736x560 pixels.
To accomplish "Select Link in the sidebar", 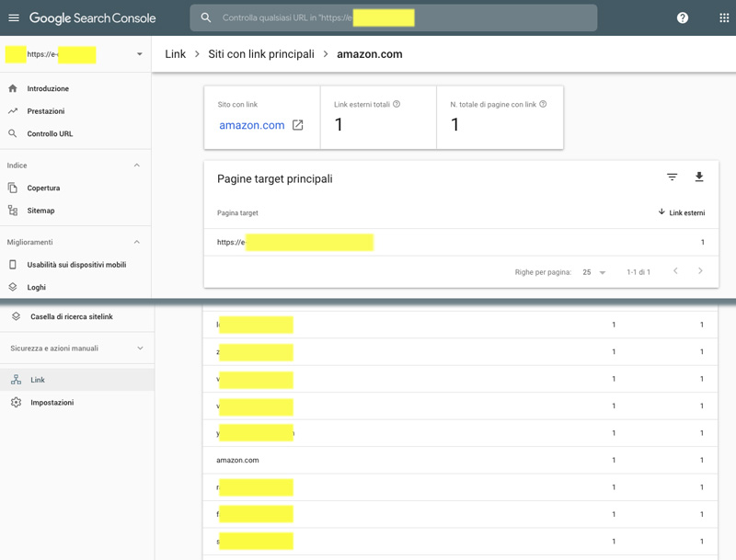I will click(77, 380).
